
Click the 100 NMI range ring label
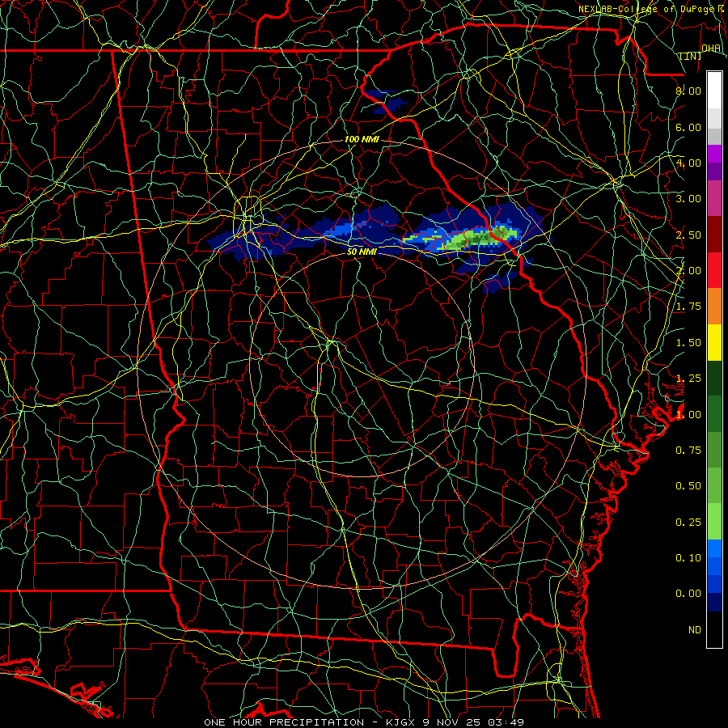362,139
